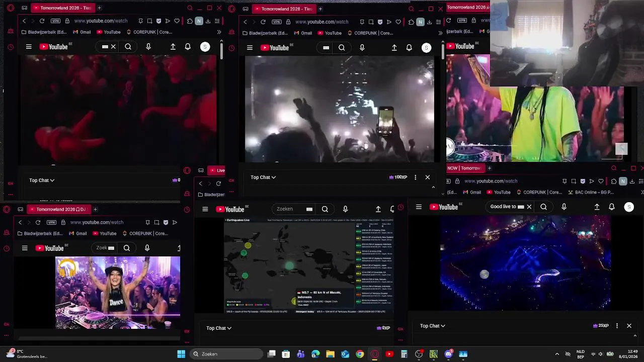The height and width of the screenshot is (362, 644).
Task: Click YouTube search icon in top-middle window
Action: pyautogui.click(x=342, y=48)
